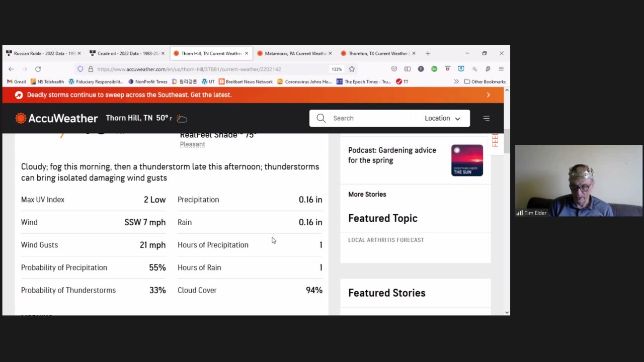Click the page reload button

coord(38,69)
